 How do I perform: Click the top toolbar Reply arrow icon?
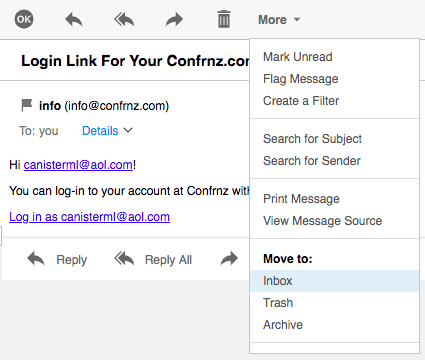pyautogui.click(x=74, y=19)
